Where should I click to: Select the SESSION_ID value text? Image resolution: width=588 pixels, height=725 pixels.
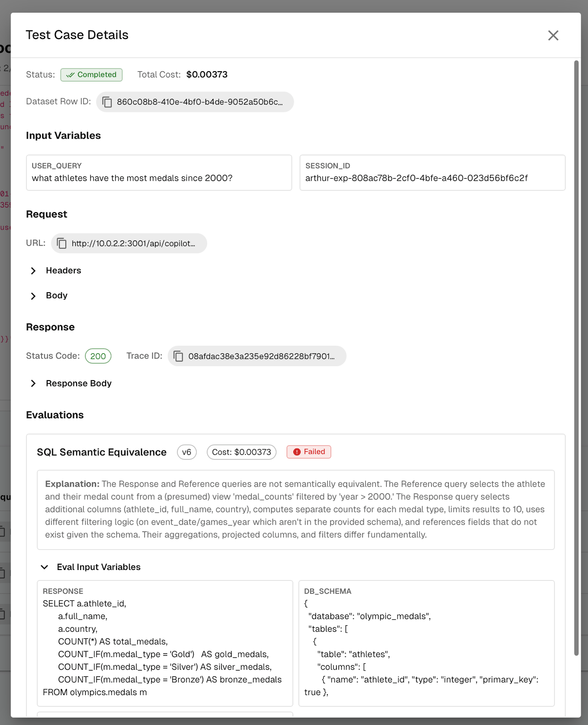point(417,178)
